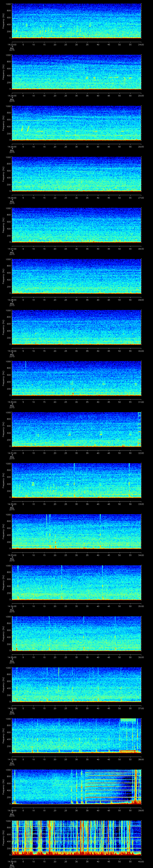Screen dimensions: 153x868
Task: Click the 14:38:00 start time label
Action: coord(12,810)
